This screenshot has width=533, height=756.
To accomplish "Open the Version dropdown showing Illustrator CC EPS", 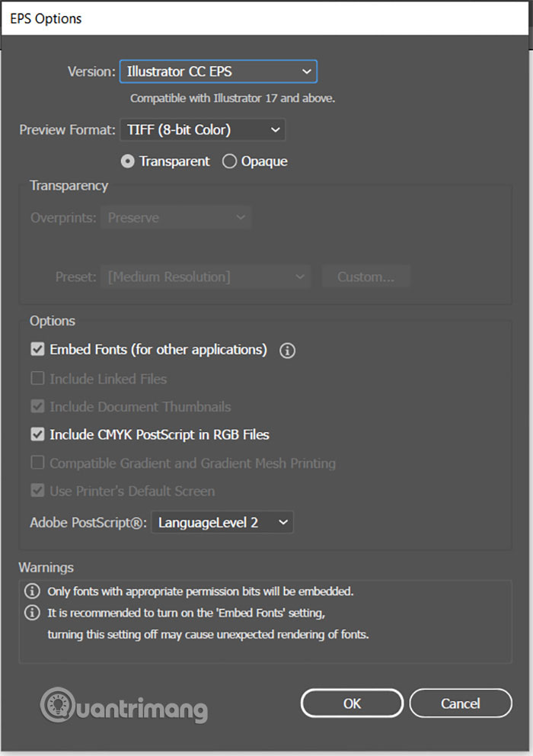I will tap(219, 72).
